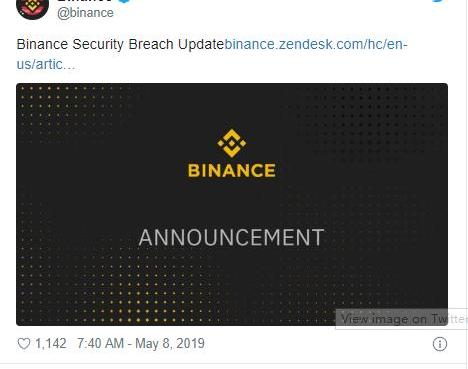The height and width of the screenshot is (369, 468).
Task: Click the BINANCE wordmark in image
Action: (232, 170)
